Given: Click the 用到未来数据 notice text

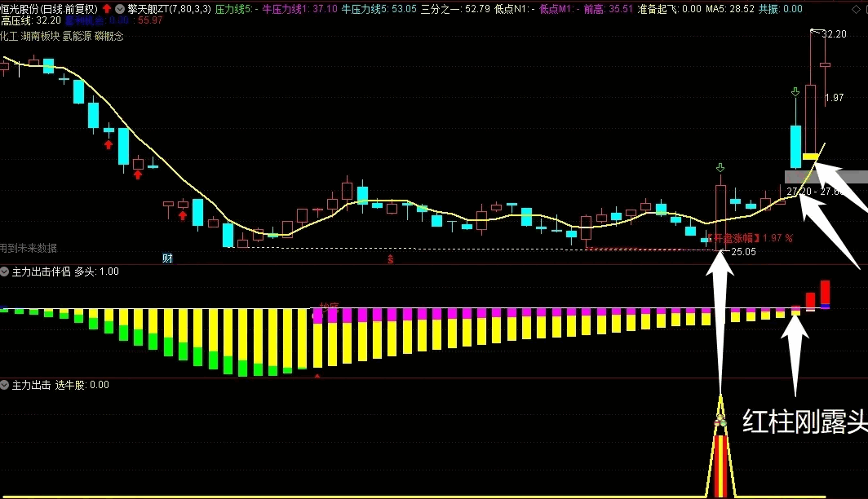Looking at the screenshot, I should point(29,248).
